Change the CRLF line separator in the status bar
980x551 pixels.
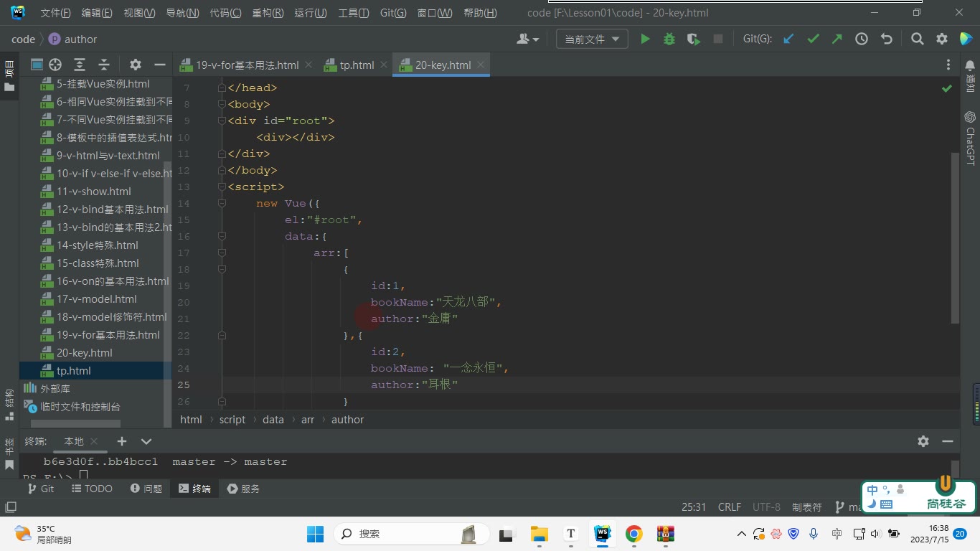[730, 507]
